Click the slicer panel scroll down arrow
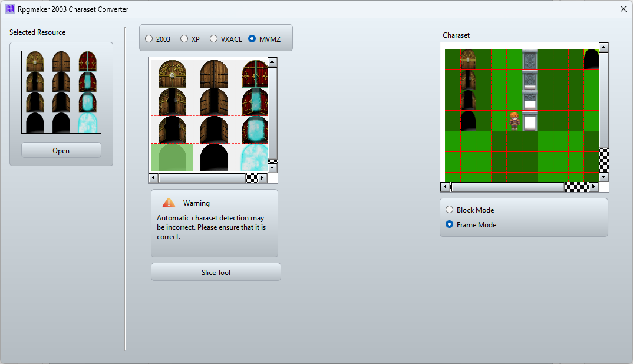 coord(272,167)
